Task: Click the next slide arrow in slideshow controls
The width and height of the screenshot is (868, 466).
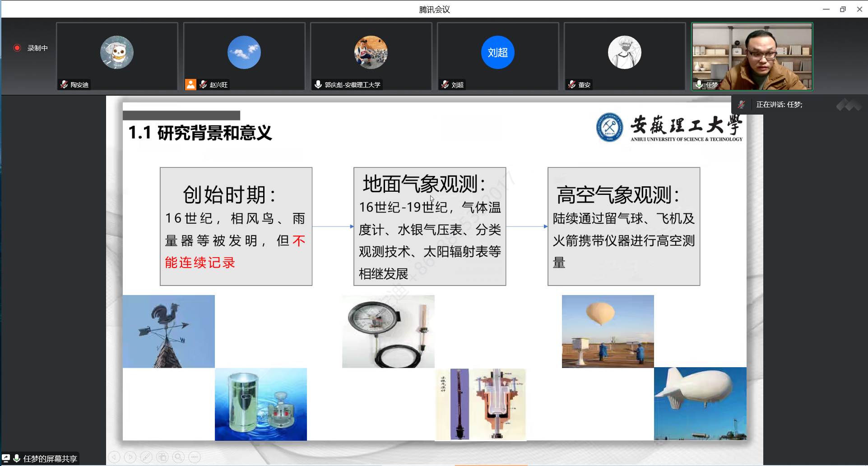Action: tap(130, 457)
